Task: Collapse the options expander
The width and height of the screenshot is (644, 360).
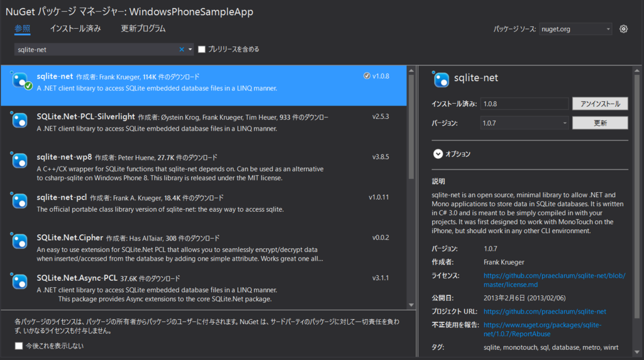Action: 438,154
